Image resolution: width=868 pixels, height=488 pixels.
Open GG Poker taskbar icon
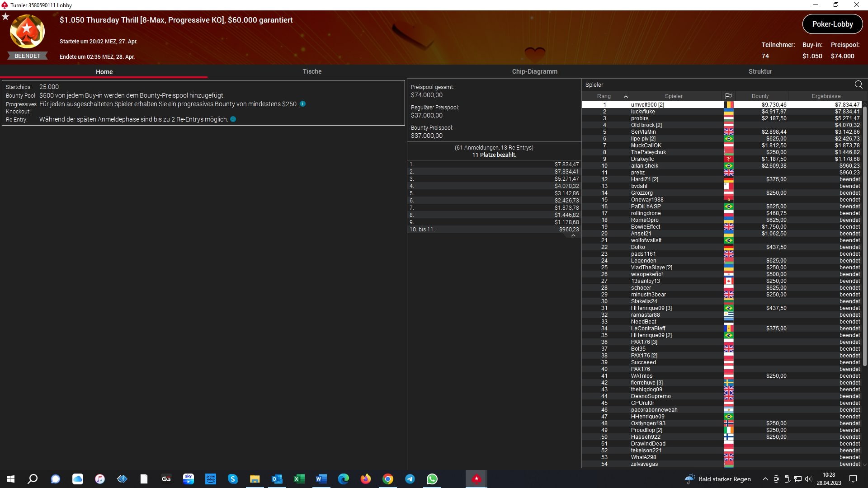(166, 479)
